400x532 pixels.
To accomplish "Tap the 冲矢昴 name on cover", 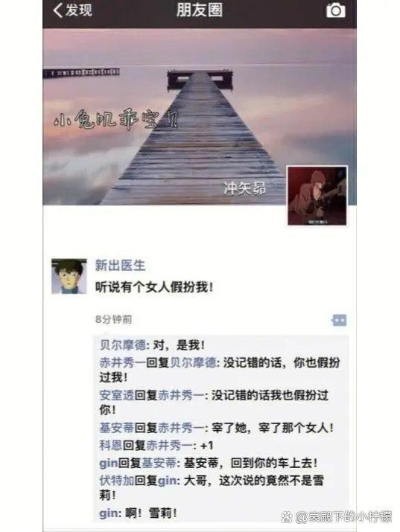I will [244, 188].
